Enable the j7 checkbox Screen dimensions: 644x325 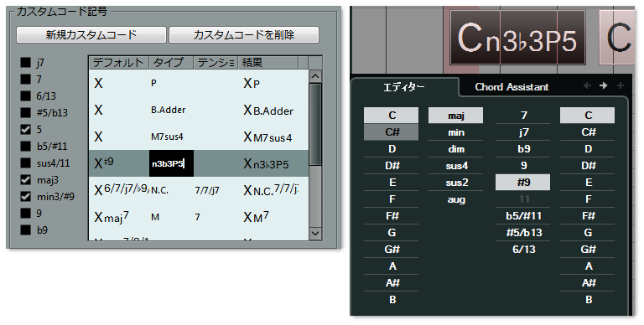coord(26,62)
